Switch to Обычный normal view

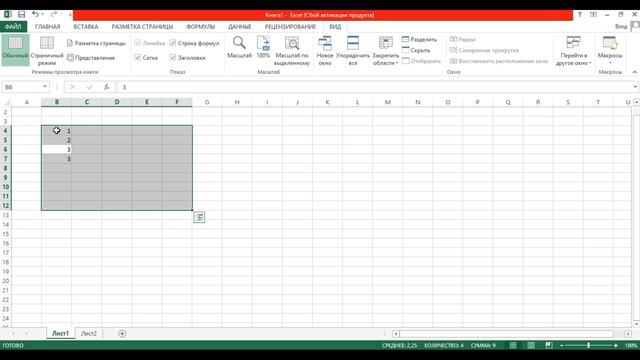click(15, 50)
